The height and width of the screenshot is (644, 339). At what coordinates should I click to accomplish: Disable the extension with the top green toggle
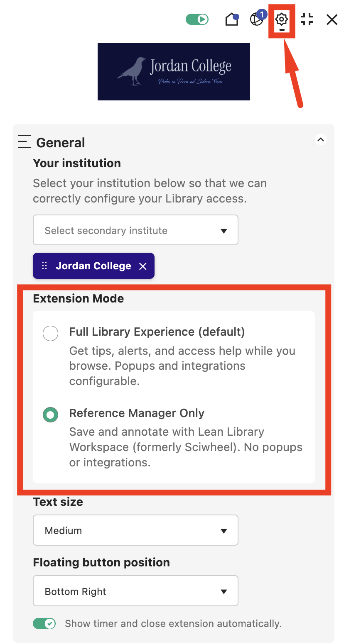pos(197,19)
